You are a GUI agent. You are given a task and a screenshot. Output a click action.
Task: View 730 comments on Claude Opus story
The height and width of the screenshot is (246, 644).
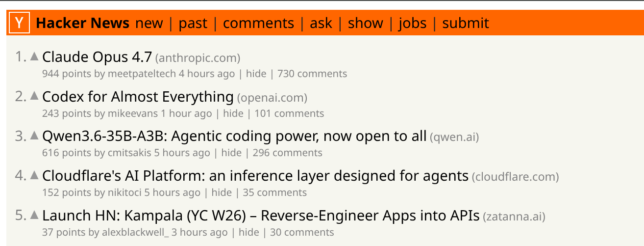pos(312,74)
